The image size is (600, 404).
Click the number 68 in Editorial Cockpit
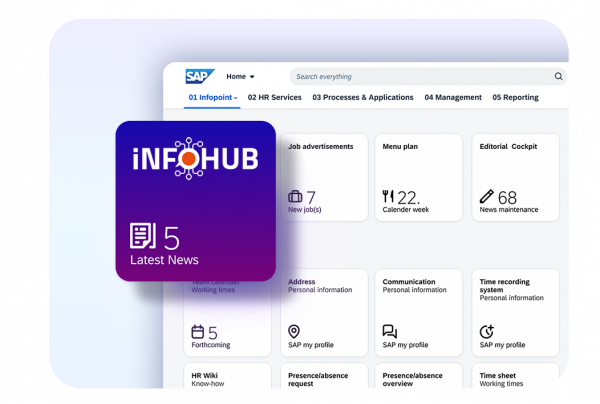click(x=507, y=198)
